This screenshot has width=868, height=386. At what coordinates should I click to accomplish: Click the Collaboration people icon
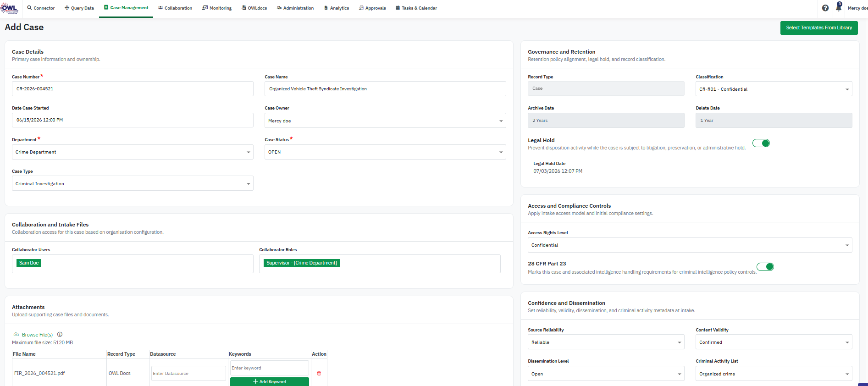160,8
